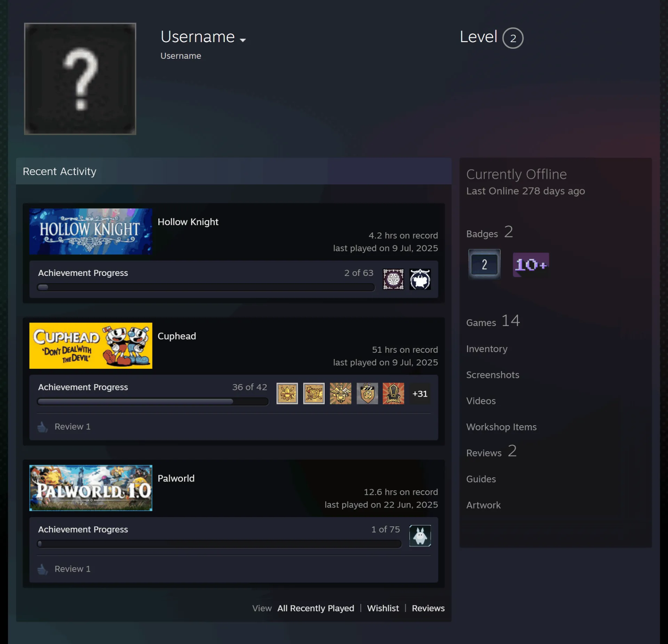Open Inventory from the sidebar

(x=487, y=349)
